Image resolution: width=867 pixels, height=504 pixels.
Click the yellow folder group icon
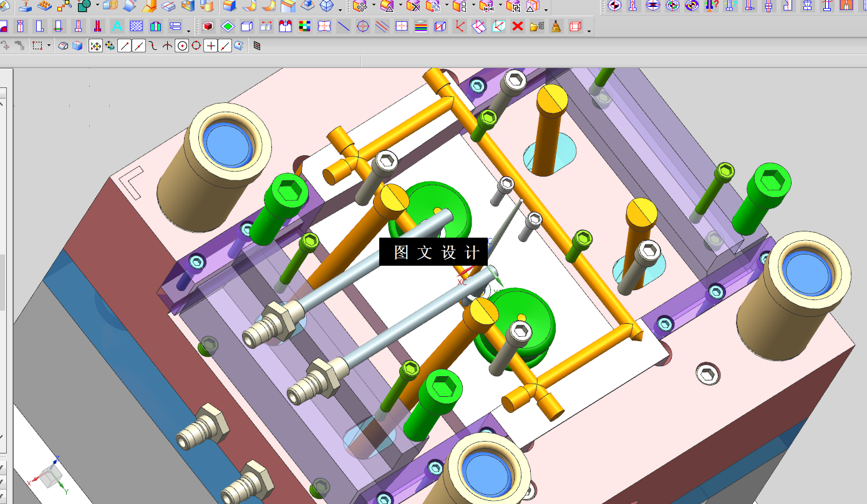(536, 27)
